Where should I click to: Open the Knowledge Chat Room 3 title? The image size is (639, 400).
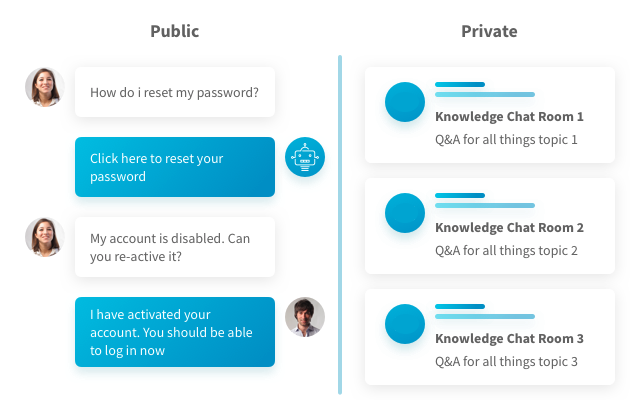[509, 339]
